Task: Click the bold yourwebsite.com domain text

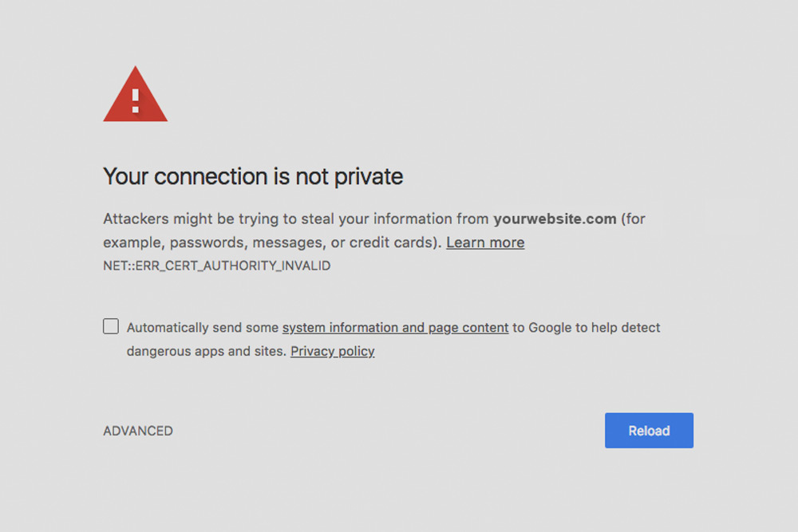Action: (555, 219)
